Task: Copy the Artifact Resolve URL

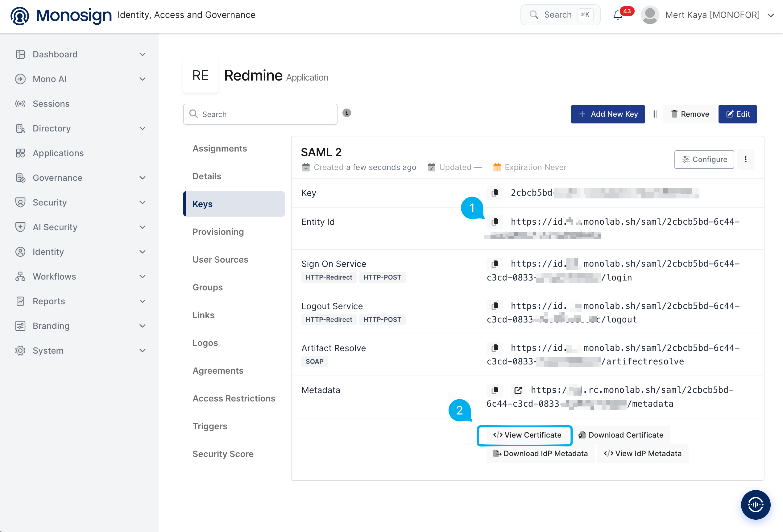Action: click(495, 348)
